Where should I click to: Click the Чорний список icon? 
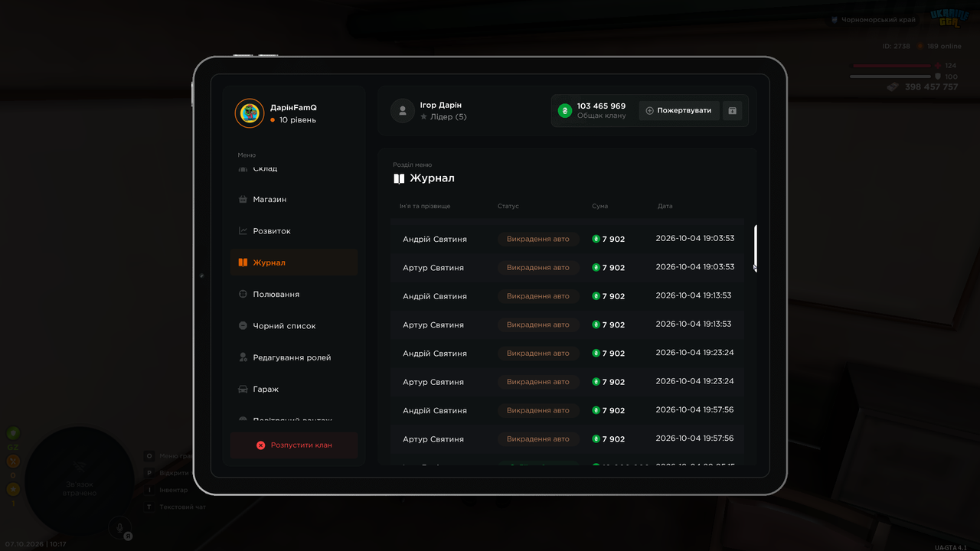point(243,326)
